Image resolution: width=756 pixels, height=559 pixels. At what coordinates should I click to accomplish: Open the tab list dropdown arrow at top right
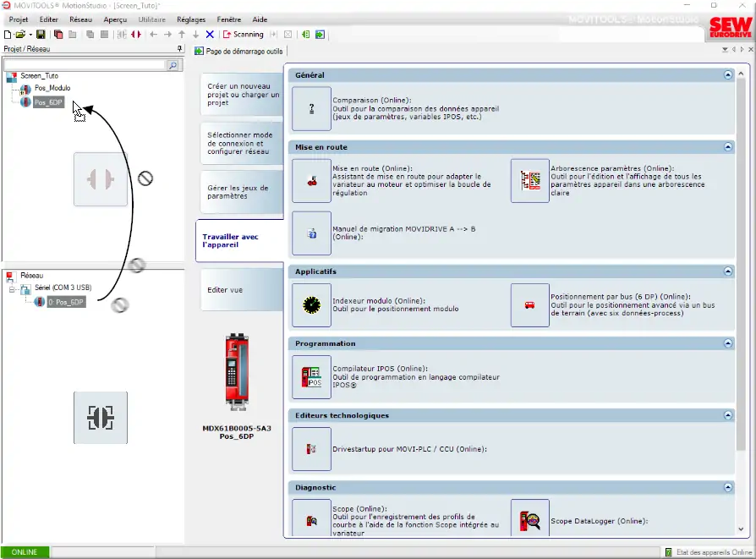click(x=725, y=50)
